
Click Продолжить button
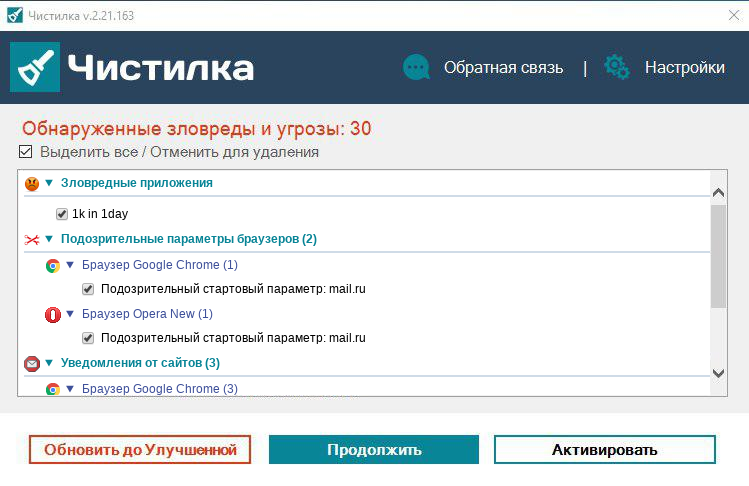pyautogui.click(x=374, y=449)
